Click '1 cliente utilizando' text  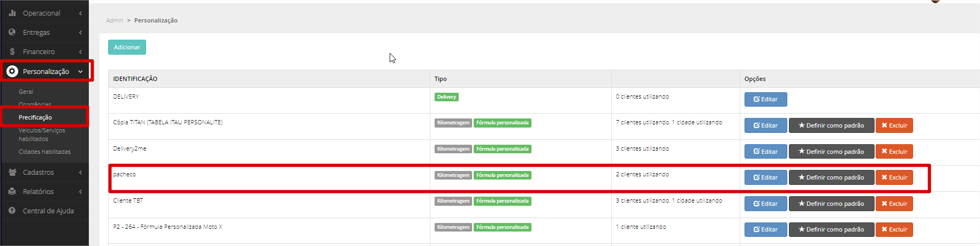[641, 227]
